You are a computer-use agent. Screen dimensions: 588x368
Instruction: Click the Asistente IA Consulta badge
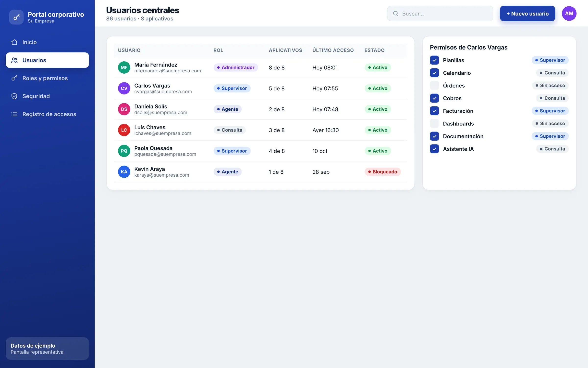(552, 149)
